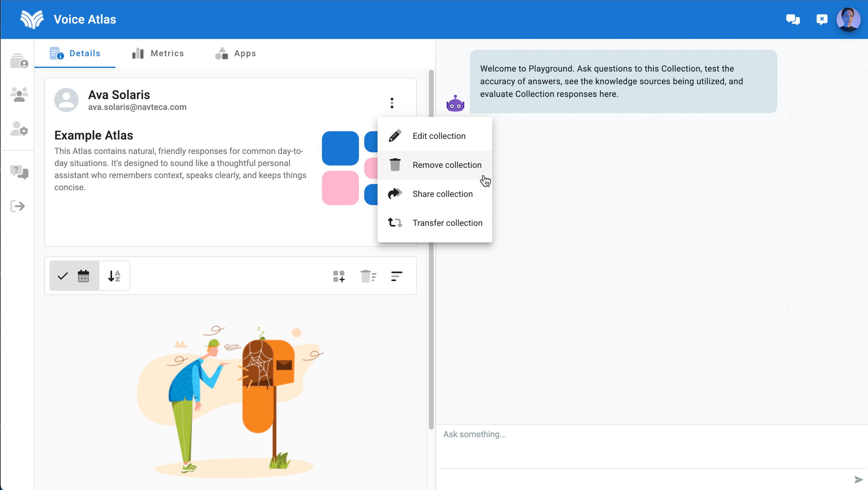Toggle alphabetical A-Z sort button

coord(114,276)
